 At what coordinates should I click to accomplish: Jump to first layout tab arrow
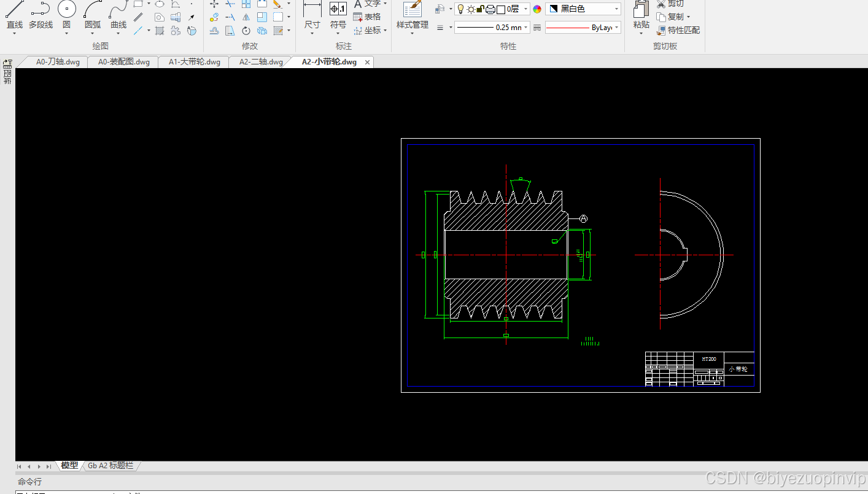20,466
